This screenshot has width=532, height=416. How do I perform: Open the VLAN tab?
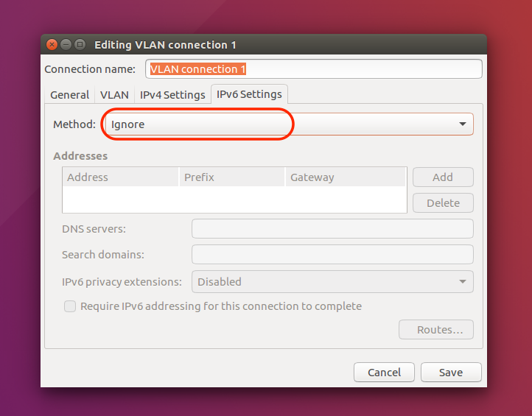tap(114, 94)
